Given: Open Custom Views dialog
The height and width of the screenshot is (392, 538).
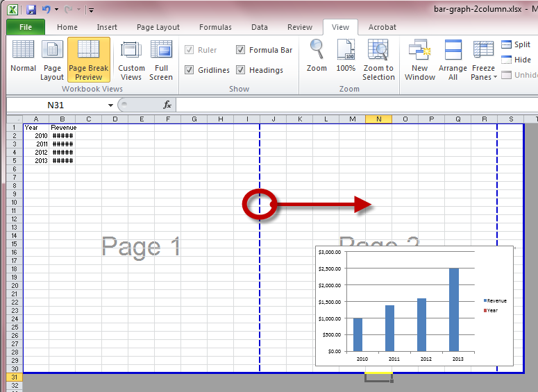Looking at the screenshot, I should [x=131, y=60].
